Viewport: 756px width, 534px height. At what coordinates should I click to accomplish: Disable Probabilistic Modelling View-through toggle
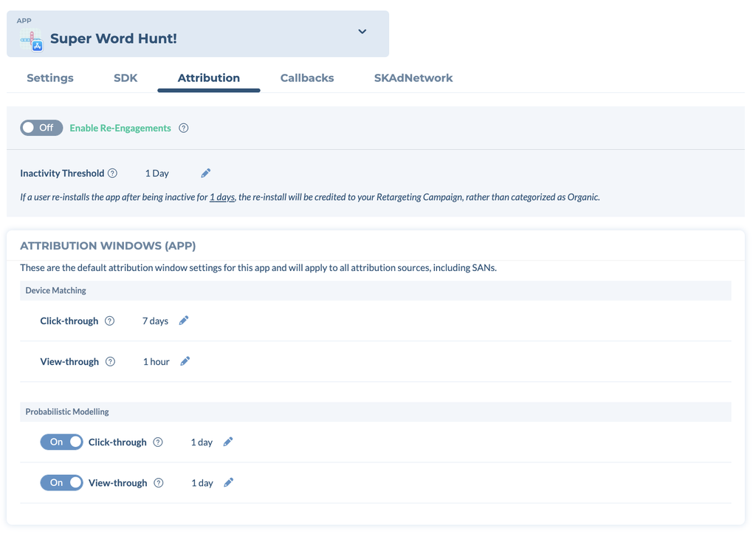click(x=62, y=482)
